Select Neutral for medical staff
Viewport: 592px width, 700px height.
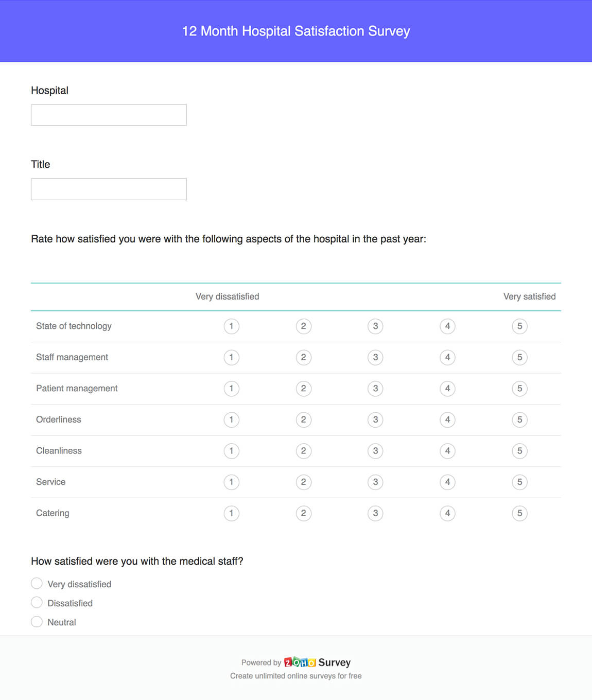click(x=37, y=622)
